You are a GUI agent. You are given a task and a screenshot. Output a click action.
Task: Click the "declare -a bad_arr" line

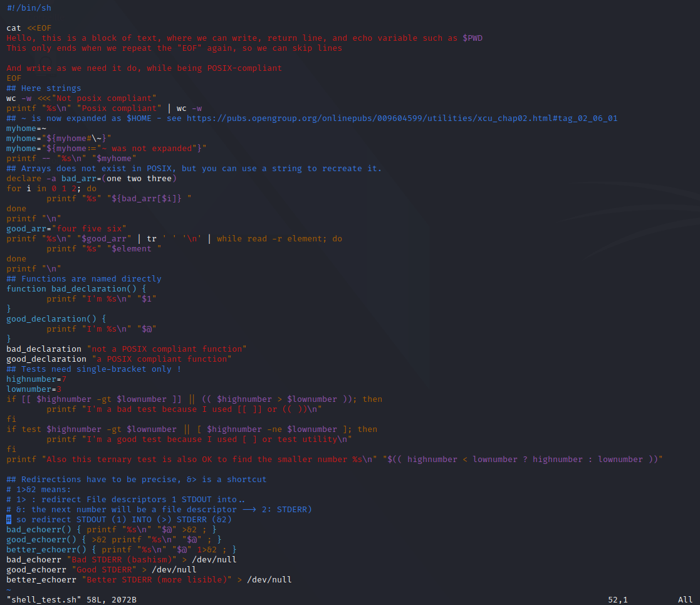91,179
